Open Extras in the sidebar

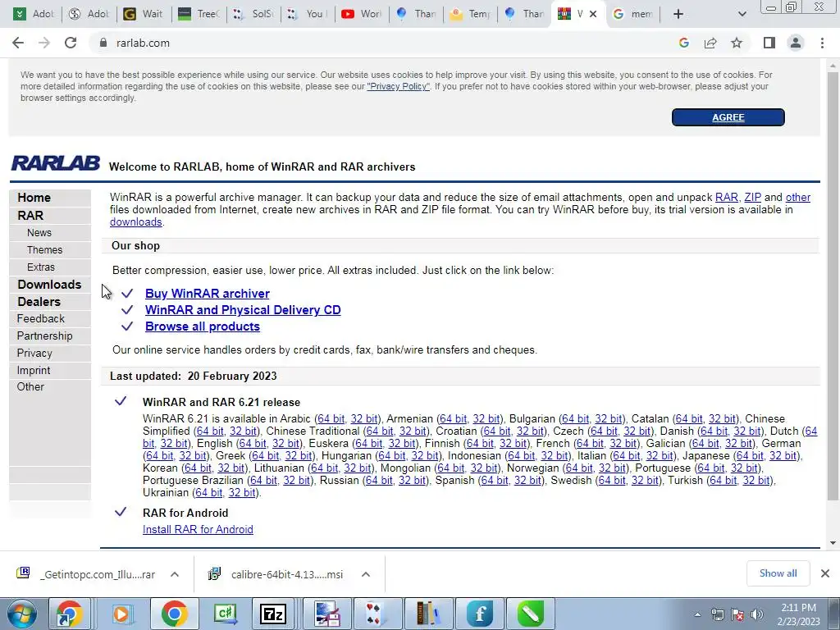point(41,267)
